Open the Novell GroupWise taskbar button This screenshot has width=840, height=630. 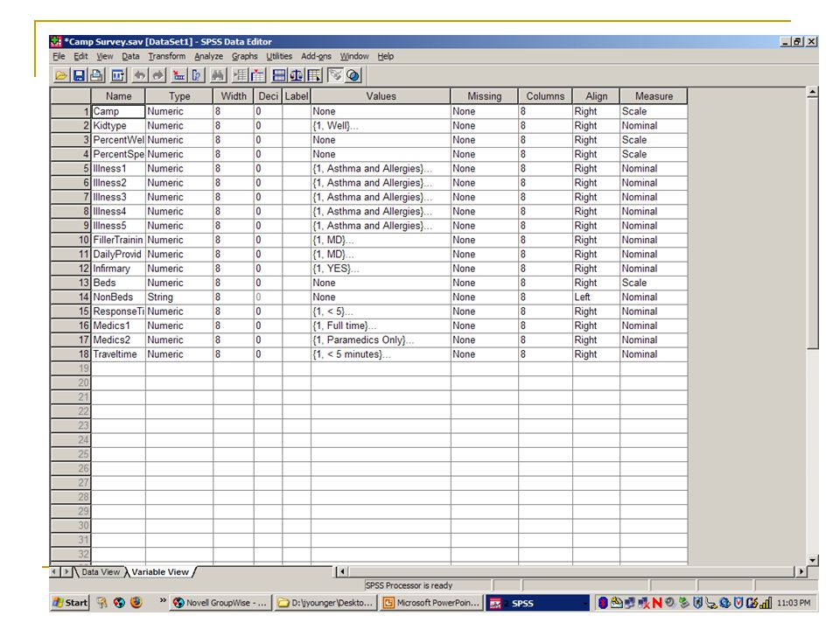coord(220,603)
